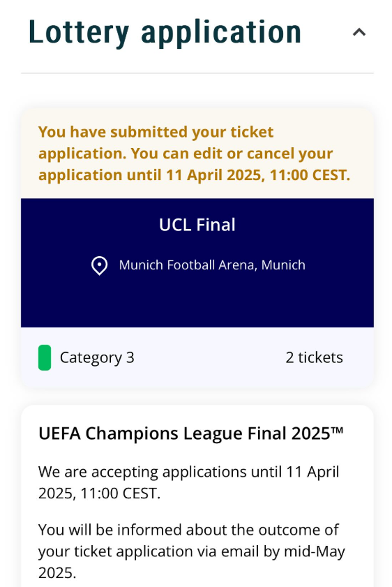Screen dimensions: 392x587
Task: Collapse the Lottery application section chevron
Action: (359, 33)
